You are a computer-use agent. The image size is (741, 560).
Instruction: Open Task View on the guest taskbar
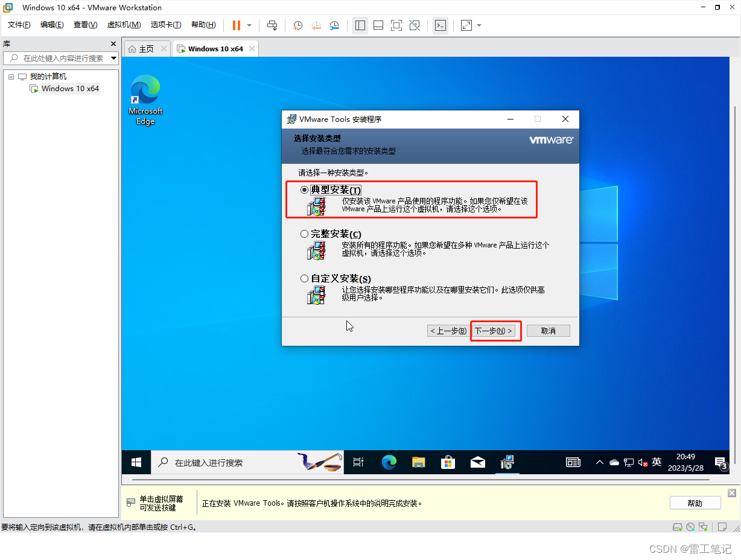click(x=358, y=462)
